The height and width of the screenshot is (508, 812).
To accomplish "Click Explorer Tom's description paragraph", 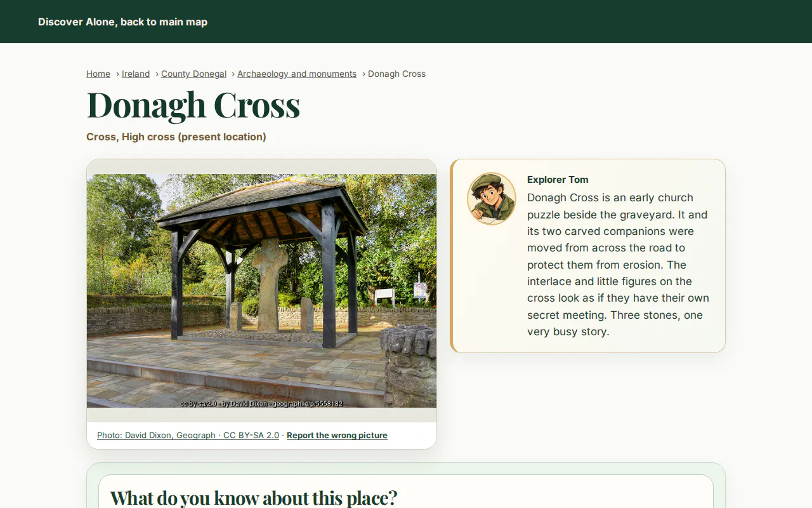I will 619,265.
